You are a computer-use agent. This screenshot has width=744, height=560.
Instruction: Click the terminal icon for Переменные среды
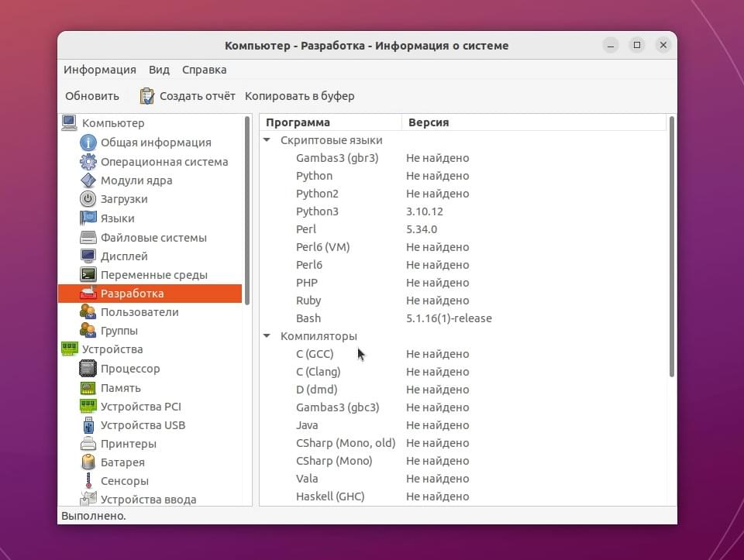88,274
